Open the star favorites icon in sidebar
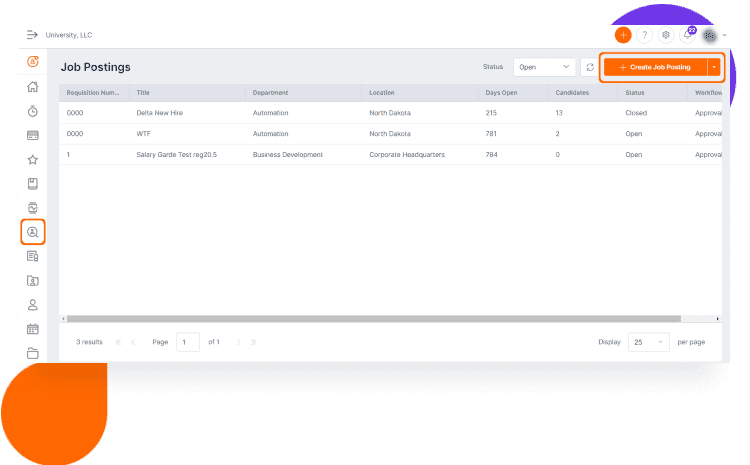The image size is (750, 465). (33, 160)
